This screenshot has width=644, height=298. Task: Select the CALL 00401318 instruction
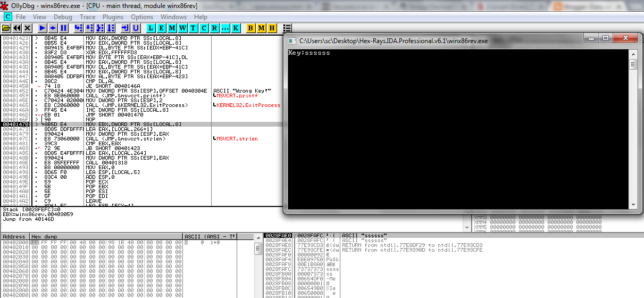coord(105,162)
